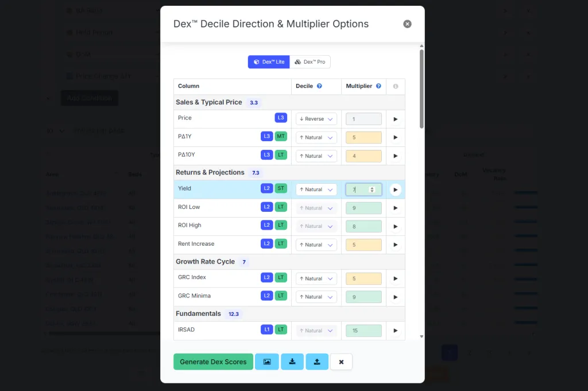Click Generate Dex Scores button
The width and height of the screenshot is (588, 391).
click(213, 362)
